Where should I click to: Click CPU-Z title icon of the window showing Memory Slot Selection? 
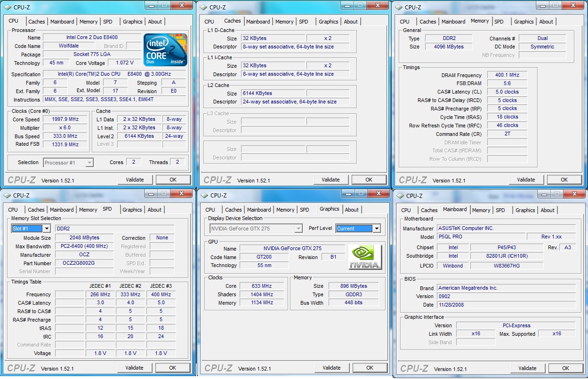click(x=8, y=195)
